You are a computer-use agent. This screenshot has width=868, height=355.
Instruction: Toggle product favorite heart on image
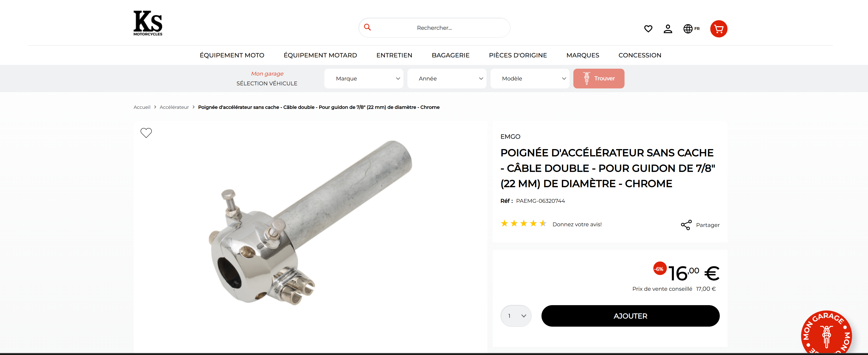point(146,133)
